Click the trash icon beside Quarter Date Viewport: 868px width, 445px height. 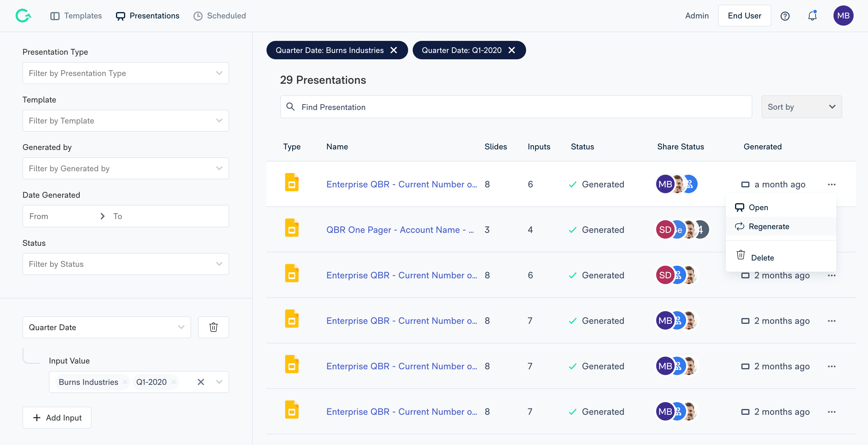[x=213, y=327]
